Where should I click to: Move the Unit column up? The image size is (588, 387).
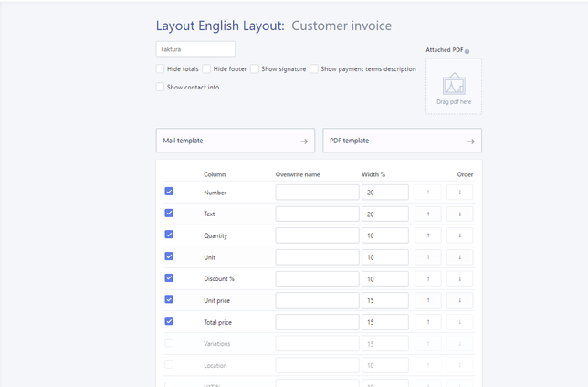427,257
